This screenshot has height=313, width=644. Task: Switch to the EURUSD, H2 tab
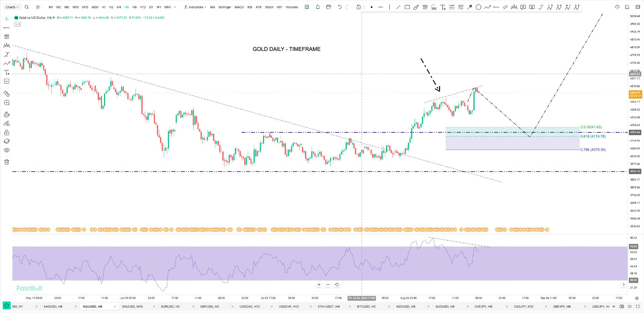(170, 307)
